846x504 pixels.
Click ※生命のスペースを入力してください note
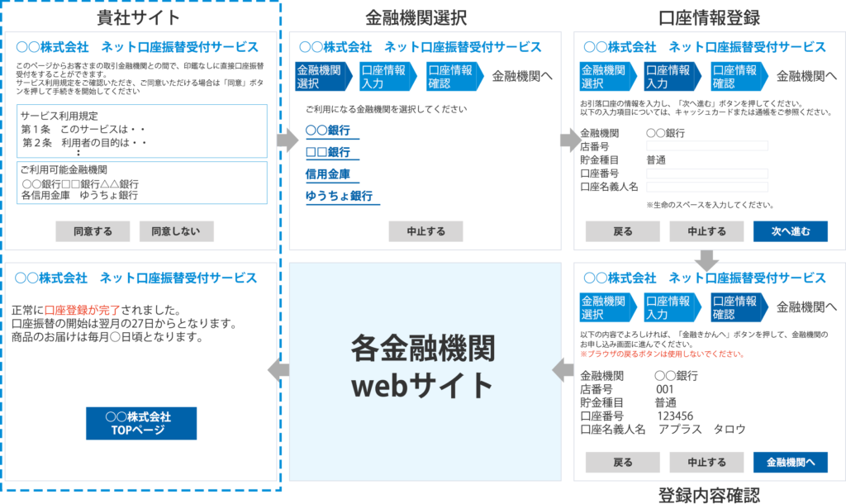pos(710,205)
